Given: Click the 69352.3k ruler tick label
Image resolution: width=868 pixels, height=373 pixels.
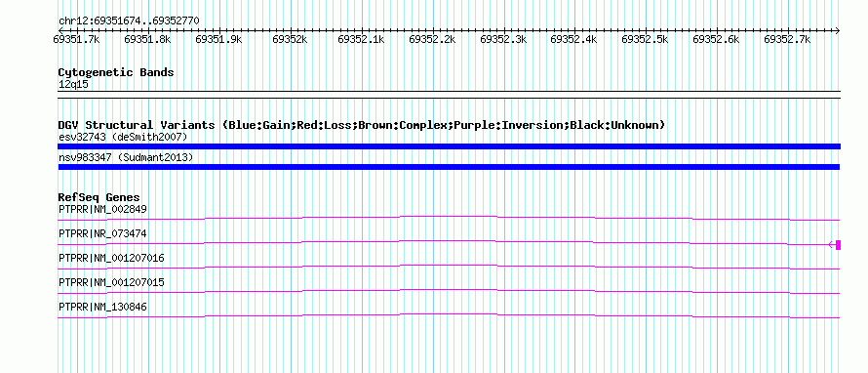Looking at the screenshot, I should [503, 39].
